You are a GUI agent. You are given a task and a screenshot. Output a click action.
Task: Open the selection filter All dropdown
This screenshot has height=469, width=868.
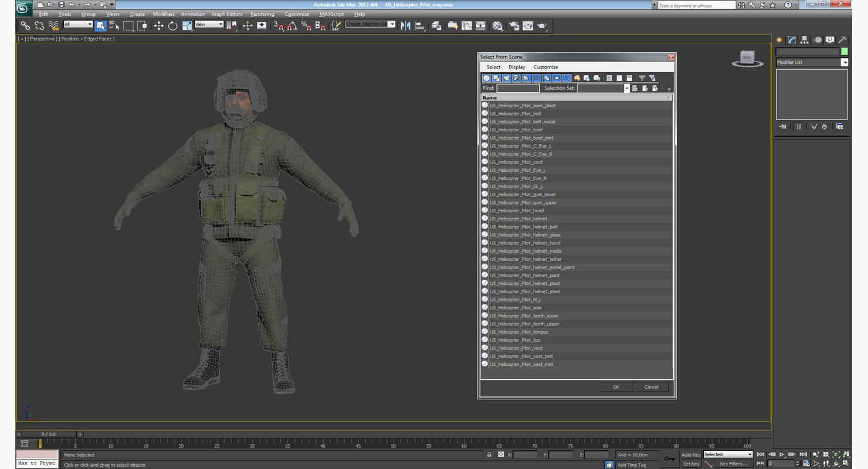tap(78, 24)
